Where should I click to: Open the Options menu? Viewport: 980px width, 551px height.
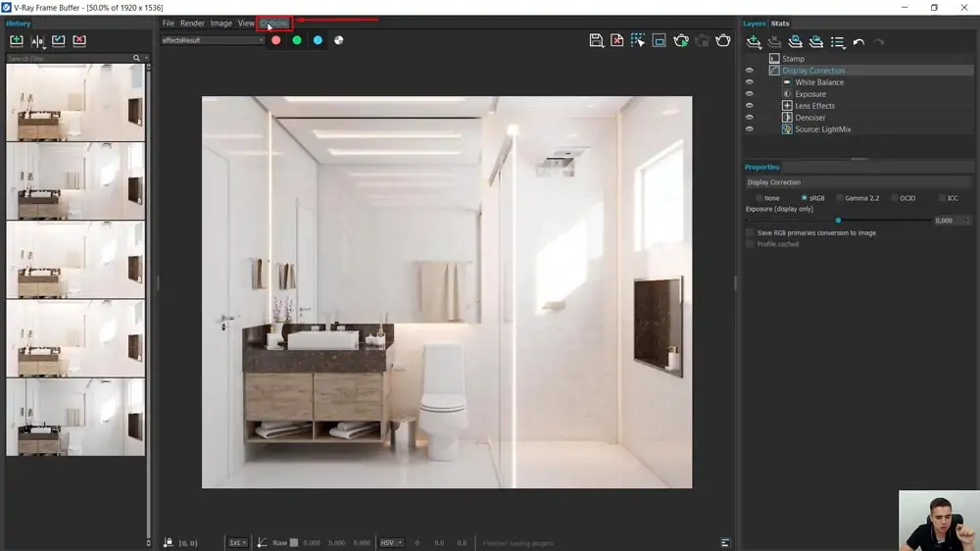(274, 24)
